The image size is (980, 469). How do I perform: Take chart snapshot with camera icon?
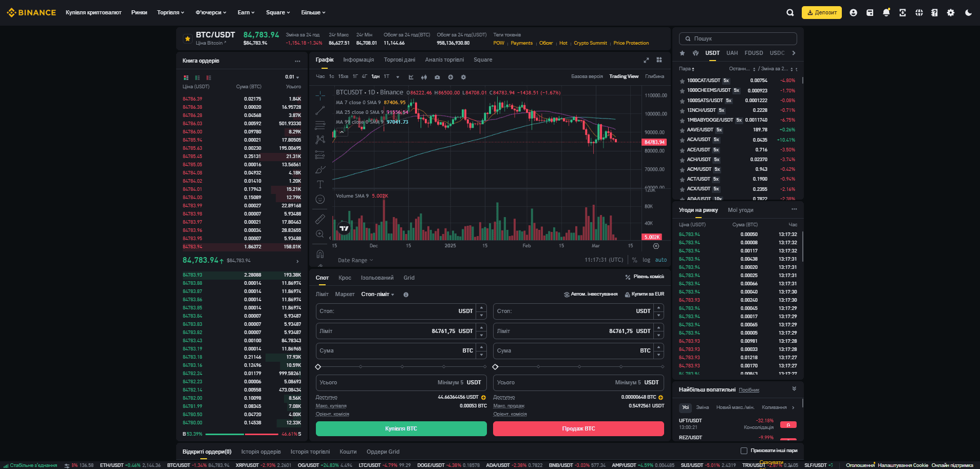tap(437, 77)
